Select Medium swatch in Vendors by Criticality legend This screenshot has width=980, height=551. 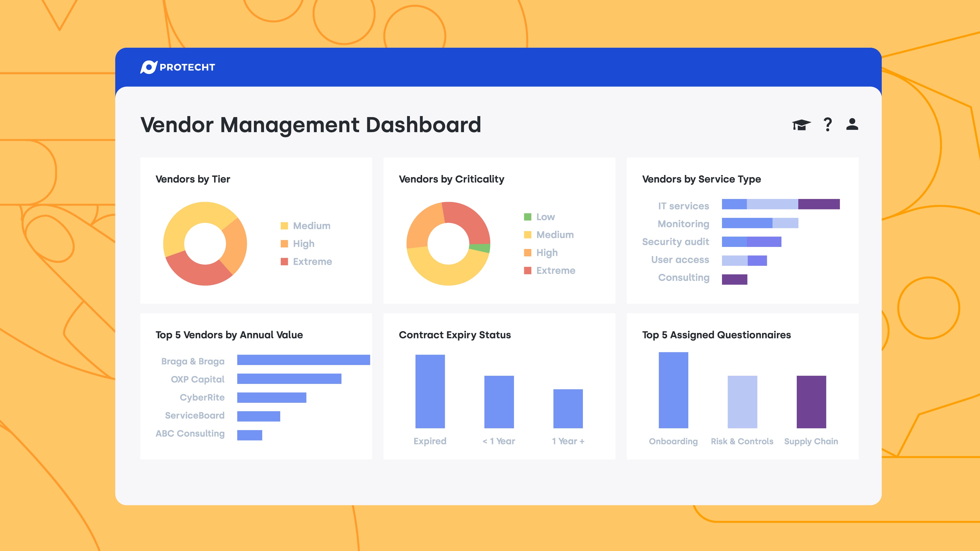tap(528, 235)
